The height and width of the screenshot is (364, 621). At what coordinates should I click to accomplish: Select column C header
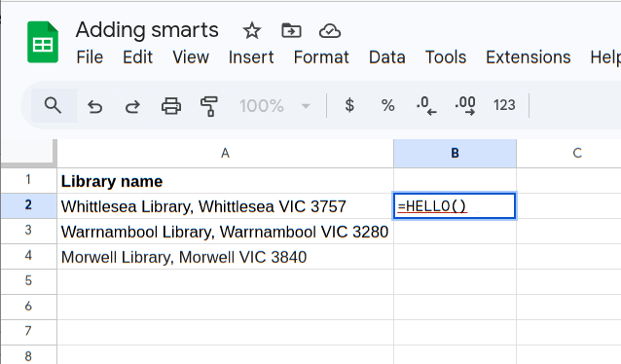click(569, 153)
